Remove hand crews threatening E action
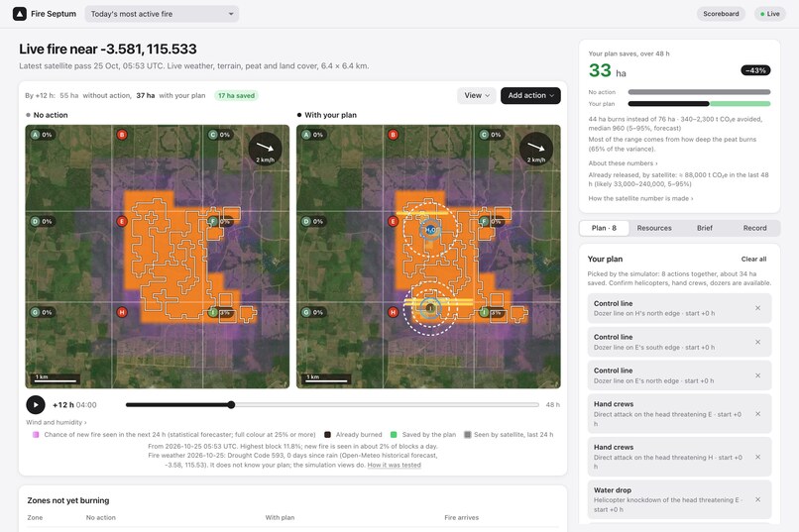The width and height of the screenshot is (799, 532). 757,414
